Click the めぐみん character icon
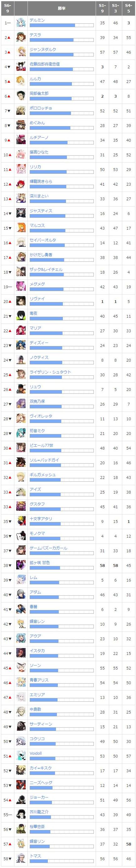136x868 pixels. pos(21,125)
